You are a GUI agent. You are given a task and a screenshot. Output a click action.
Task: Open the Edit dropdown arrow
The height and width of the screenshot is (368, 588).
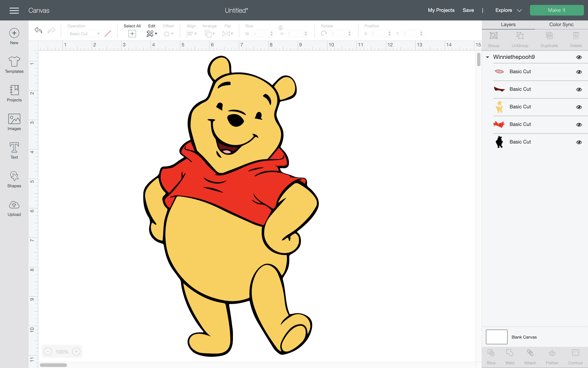[x=156, y=34]
